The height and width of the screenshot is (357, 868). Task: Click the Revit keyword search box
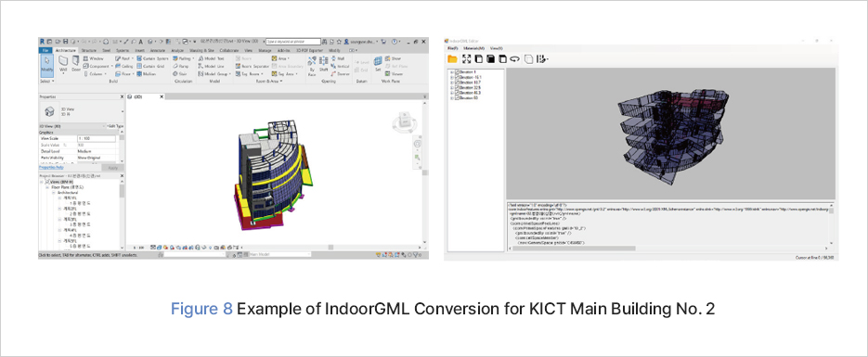[x=292, y=42]
